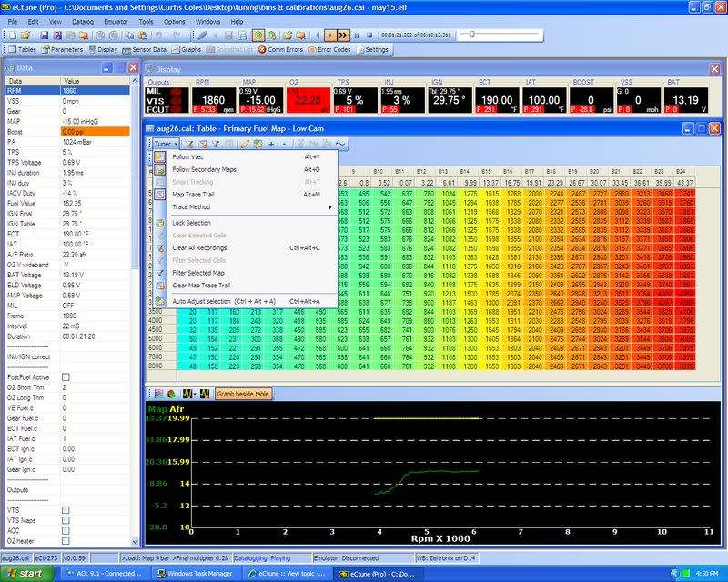Select Follow Vtec in the Tuner menu
Screen dimensions: 728x582
click(x=245, y=157)
